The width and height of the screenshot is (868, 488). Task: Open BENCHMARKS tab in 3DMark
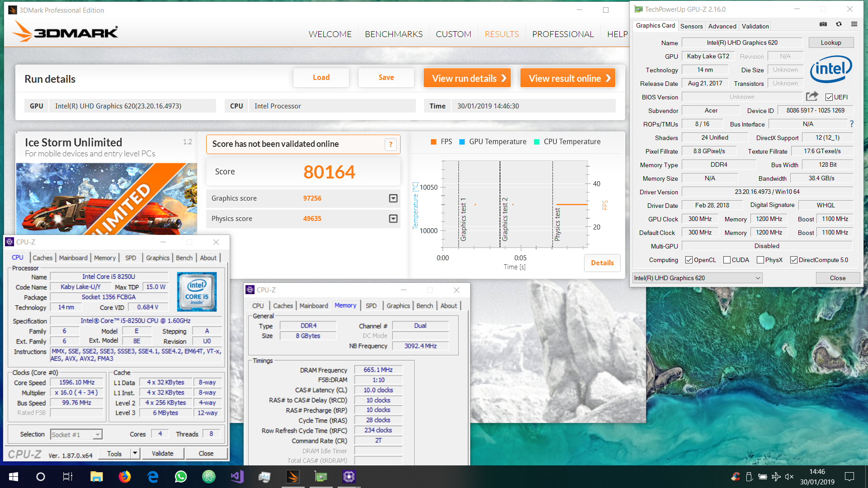click(394, 34)
